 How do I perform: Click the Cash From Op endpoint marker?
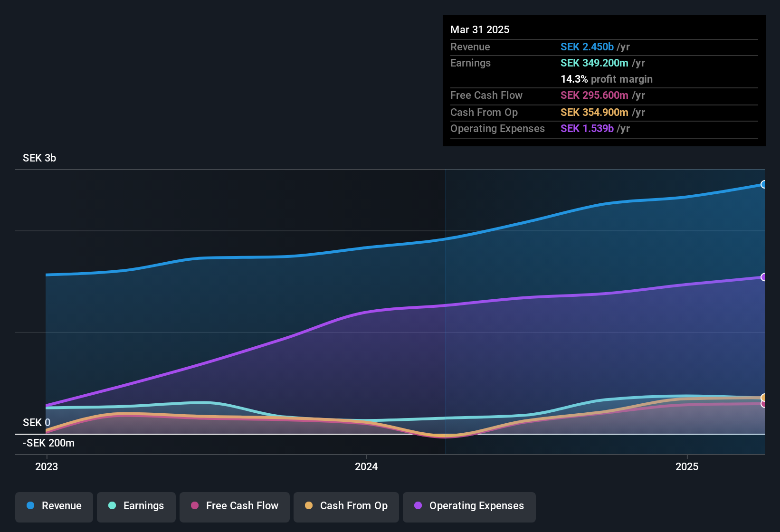coord(764,398)
